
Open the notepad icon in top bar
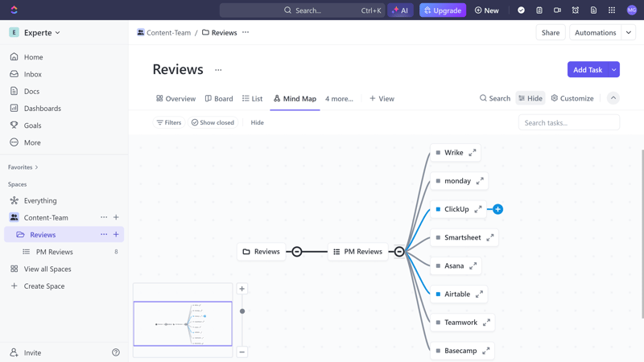click(x=539, y=10)
